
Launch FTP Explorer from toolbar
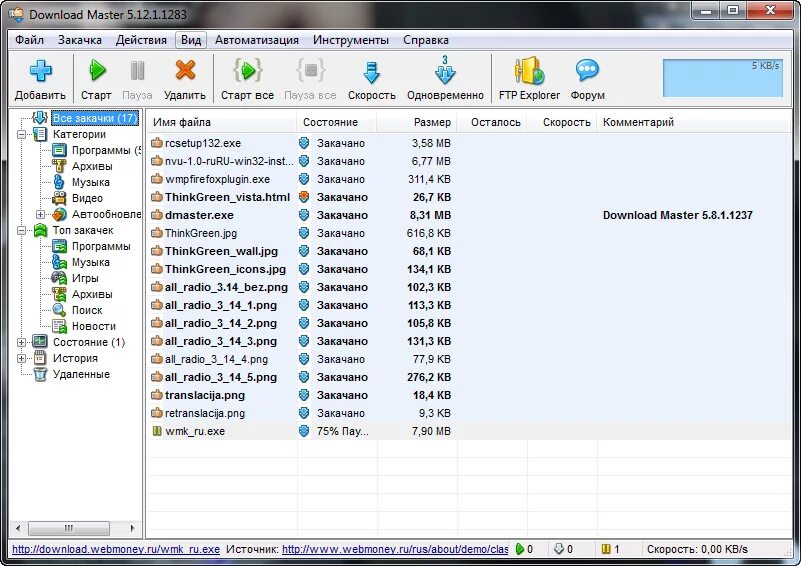[x=529, y=70]
